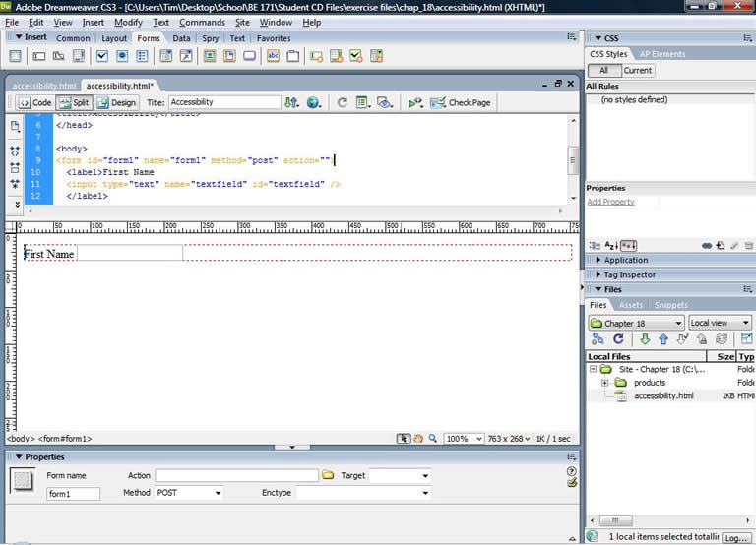
Task: Insert a Fieldset form element
Action: coord(292,56)
